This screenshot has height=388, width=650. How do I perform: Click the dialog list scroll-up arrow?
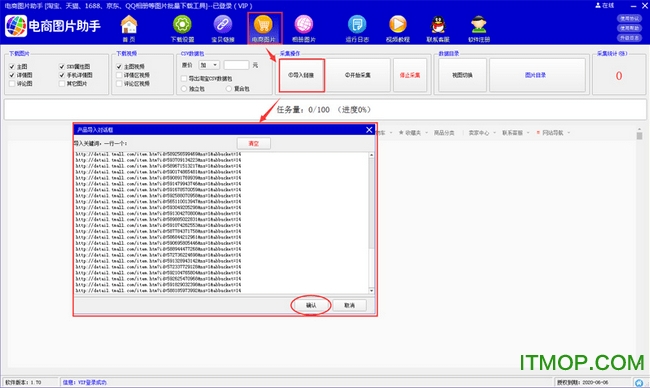[x=371, y=155]
